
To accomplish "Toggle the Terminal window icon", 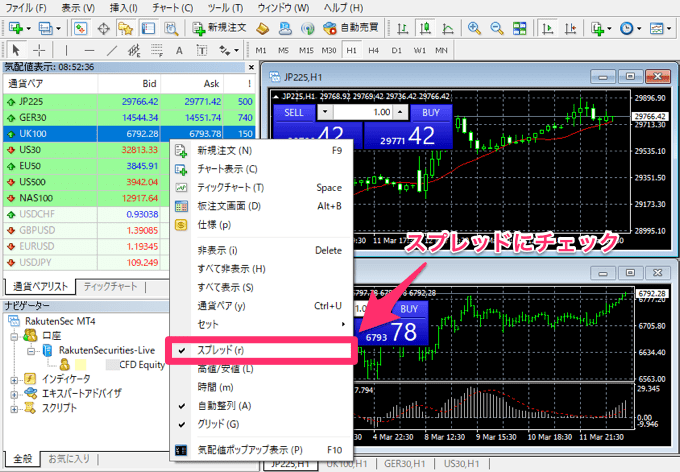I will tap(148, 29).
